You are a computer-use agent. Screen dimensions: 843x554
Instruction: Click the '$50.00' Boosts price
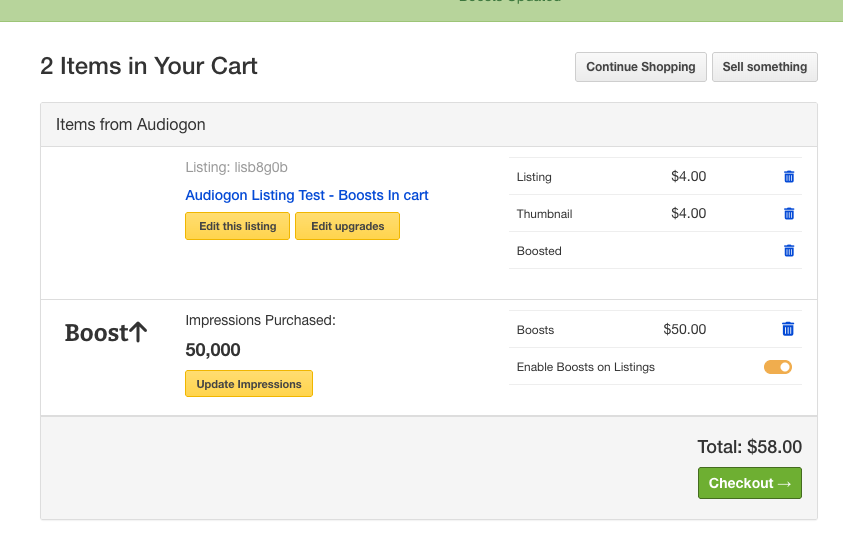(684, 329)
